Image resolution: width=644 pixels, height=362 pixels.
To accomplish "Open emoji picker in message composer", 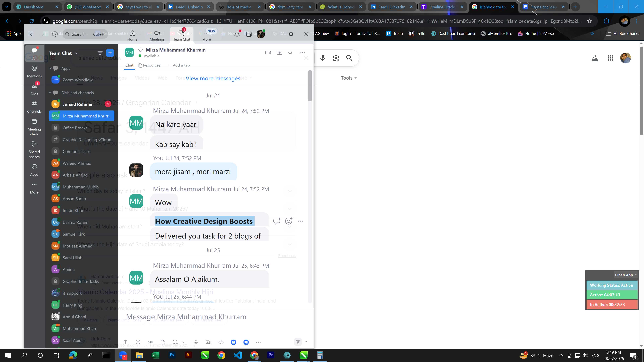I will (x=138, y=342).
